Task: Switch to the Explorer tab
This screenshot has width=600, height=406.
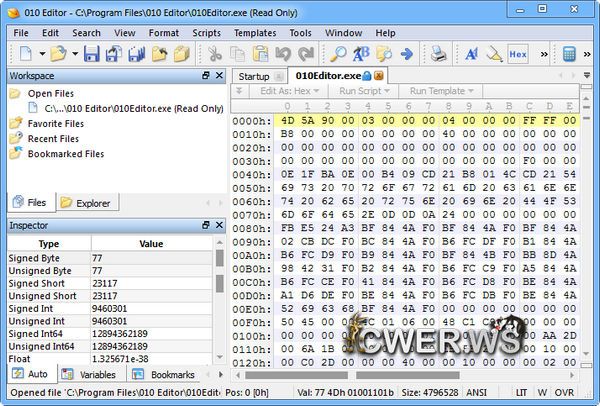Action: [x=88, y=203]
